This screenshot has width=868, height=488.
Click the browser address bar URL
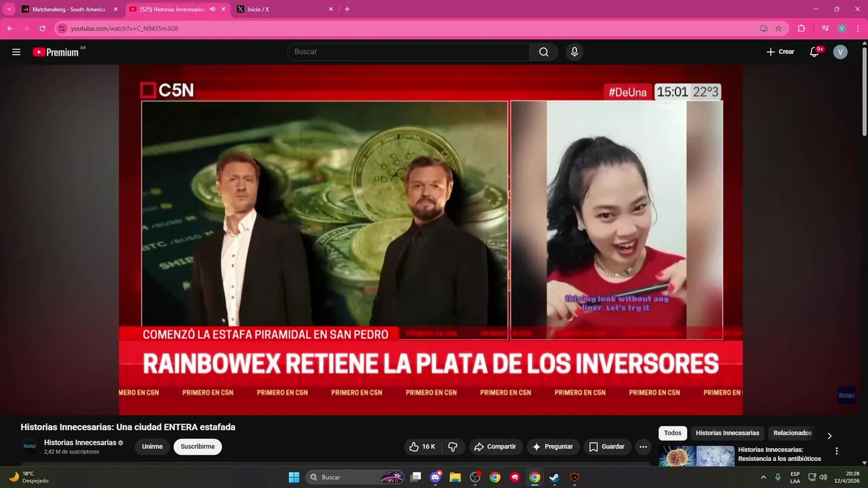coord(125,28)
